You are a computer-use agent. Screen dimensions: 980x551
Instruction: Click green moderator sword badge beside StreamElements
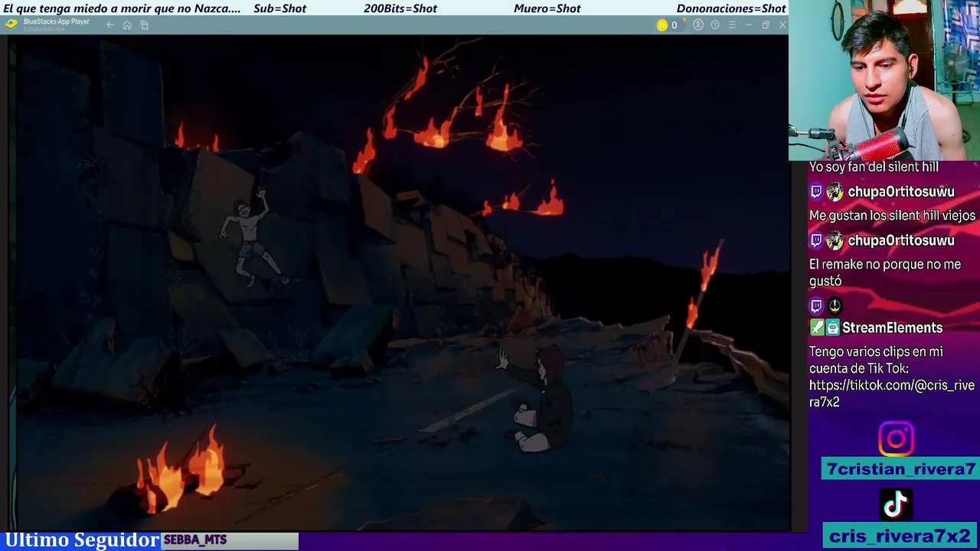817,328
